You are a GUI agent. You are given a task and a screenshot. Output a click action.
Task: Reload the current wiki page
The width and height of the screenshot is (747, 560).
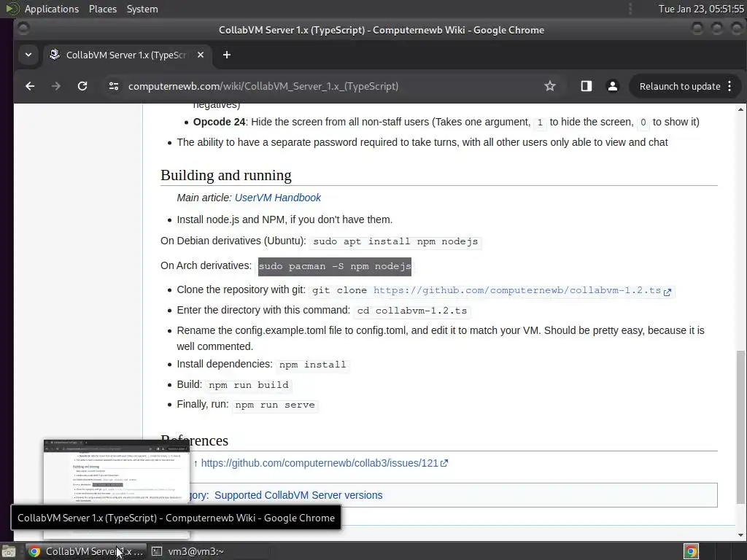82,86
